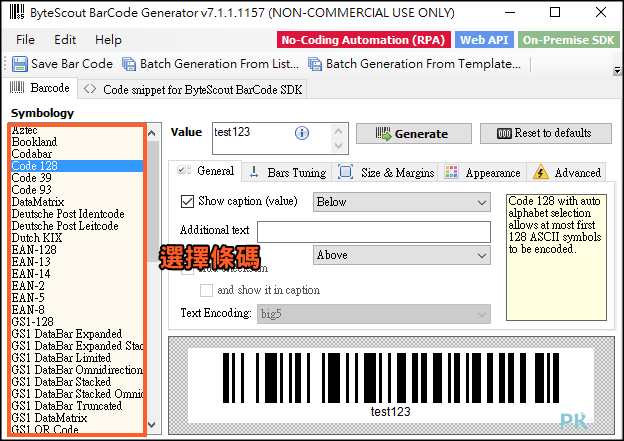Click Batch Generation From List in toolbar
Image resolution: width=624 pixels, height=441 pixels.
[x=211, y=64]
